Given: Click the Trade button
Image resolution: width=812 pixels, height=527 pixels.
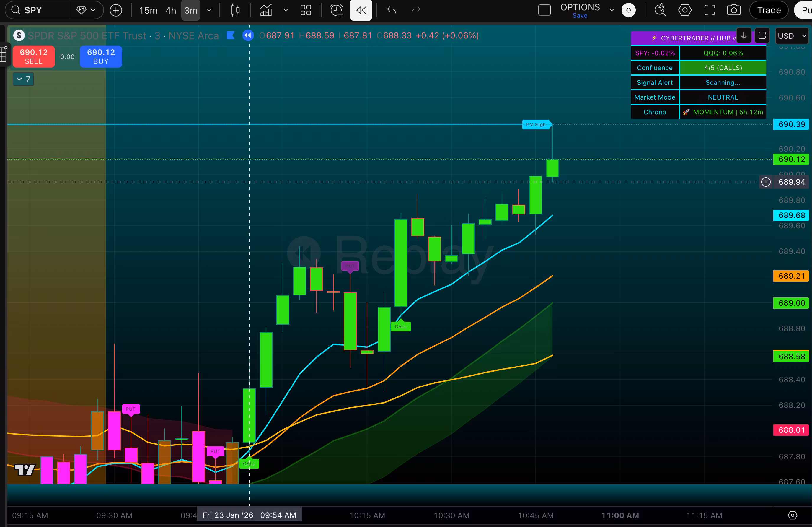Looking at the screenshot, I should [x=769, y=10].
